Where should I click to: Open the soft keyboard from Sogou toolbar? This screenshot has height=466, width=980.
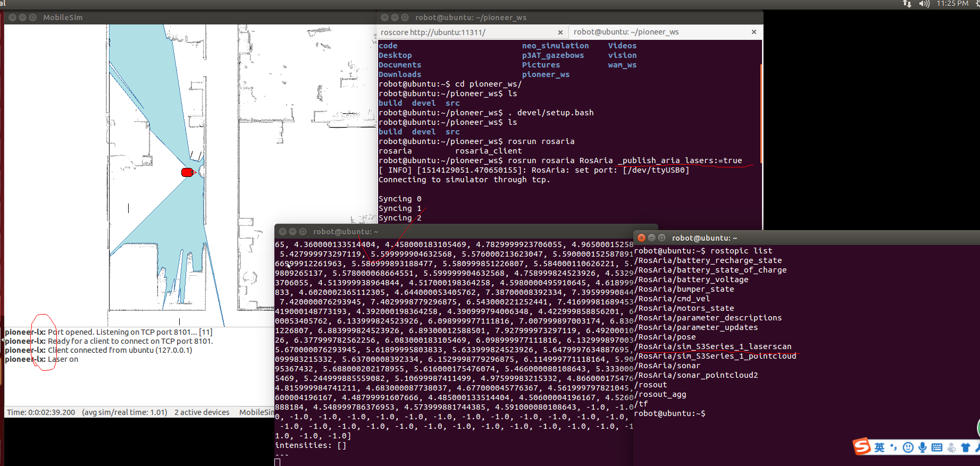click(x=937, y=447)
